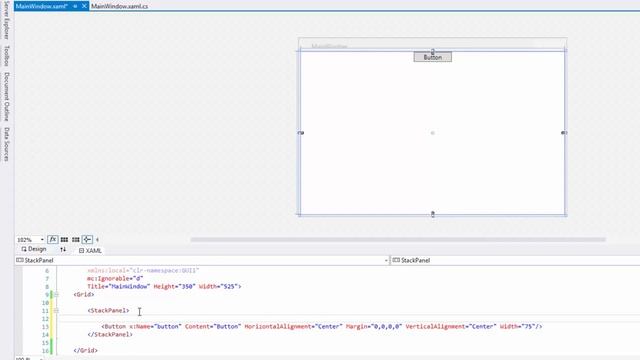Click the <StackPanel> opening tag
The image size is (640, 360).
click(x=108, y=311)
